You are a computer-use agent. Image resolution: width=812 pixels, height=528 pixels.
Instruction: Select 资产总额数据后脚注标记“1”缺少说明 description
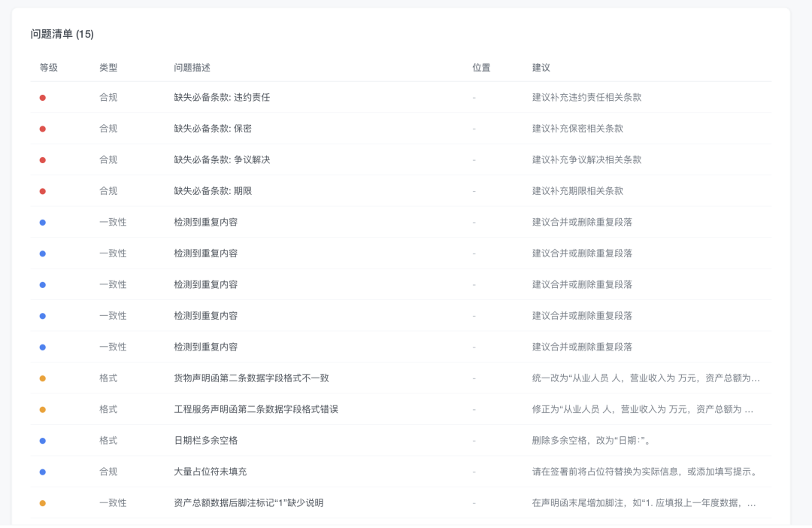(x=249, y=502)
